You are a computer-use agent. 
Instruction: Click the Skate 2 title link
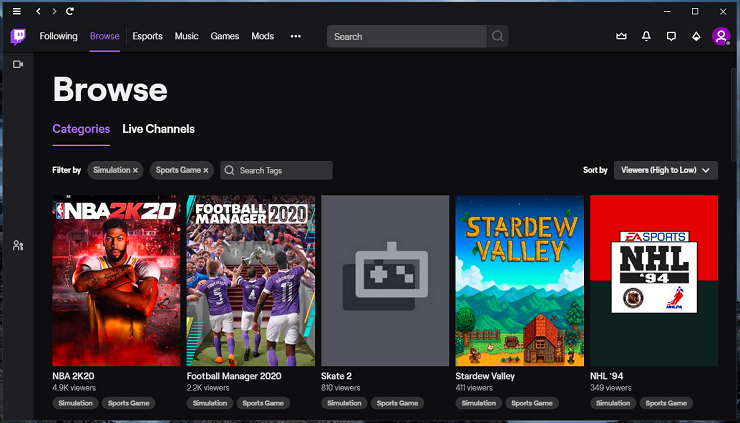336,376
